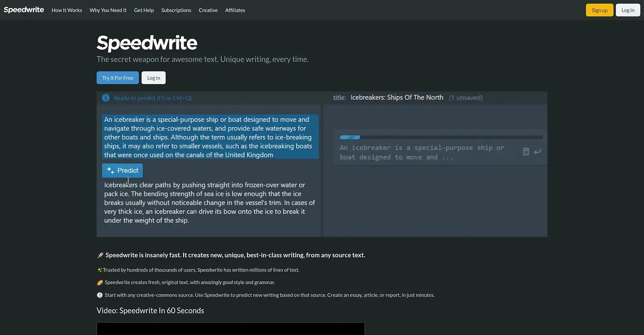Click the Speedwrite large page heading

(x=147, y=43)
